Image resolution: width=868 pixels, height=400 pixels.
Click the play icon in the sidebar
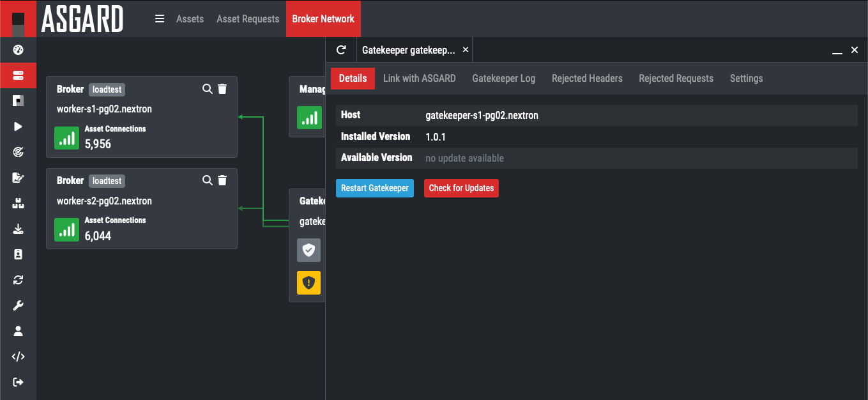click(x=18, y=127)
